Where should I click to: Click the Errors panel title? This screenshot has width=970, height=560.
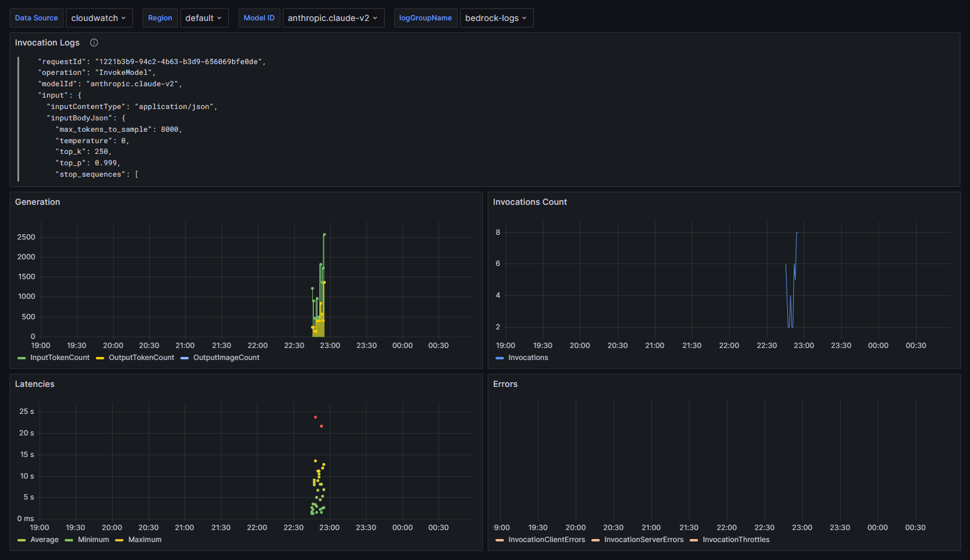[505, 384]
